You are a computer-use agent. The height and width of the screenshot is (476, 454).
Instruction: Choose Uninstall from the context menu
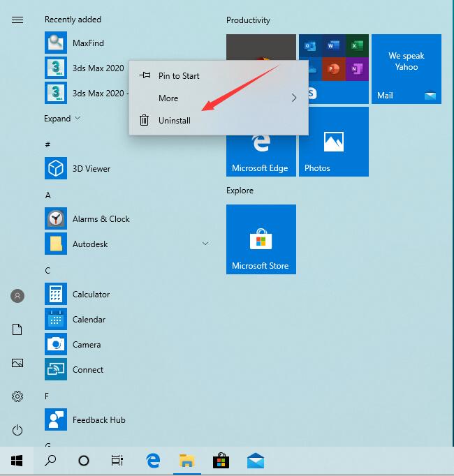coord(219,121)
